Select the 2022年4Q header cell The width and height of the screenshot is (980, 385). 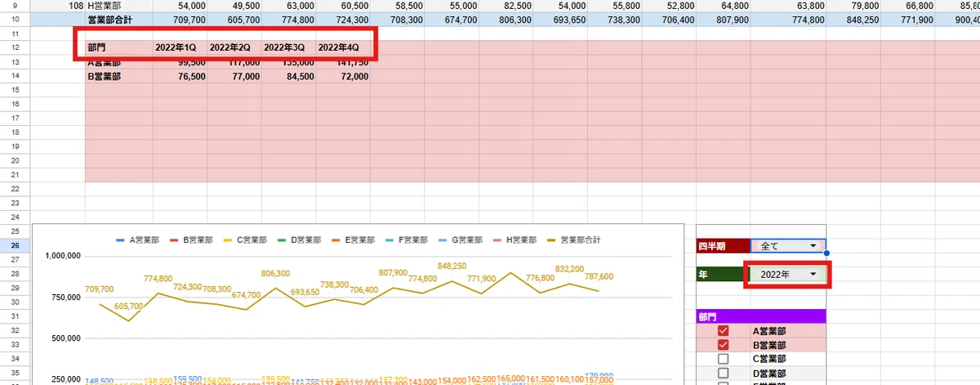(343, 47)
